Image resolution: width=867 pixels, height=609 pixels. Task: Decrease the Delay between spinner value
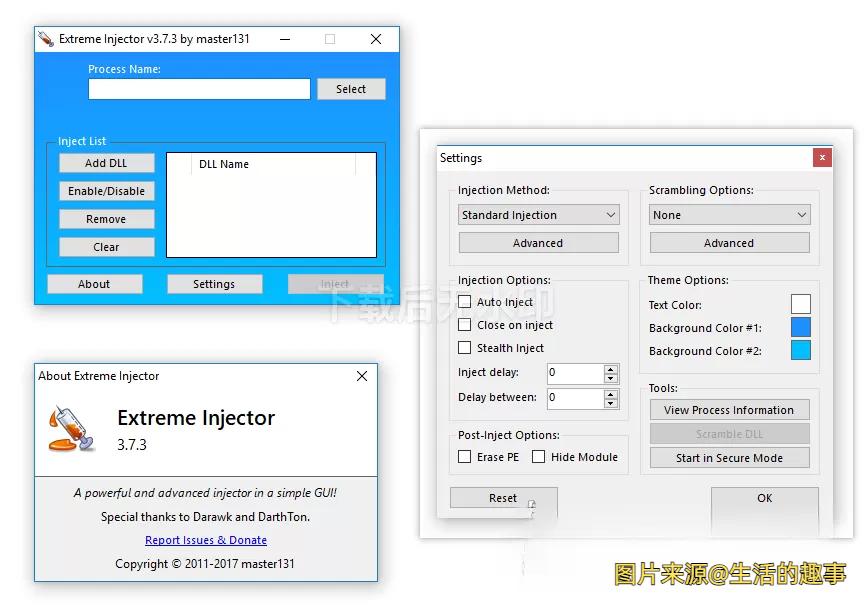coord(611,402)
